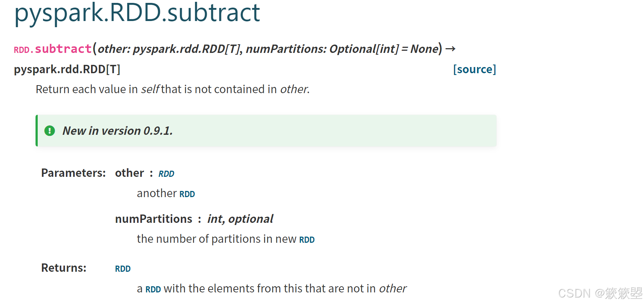Follow the RDD link after 'another'

(187, 194)
